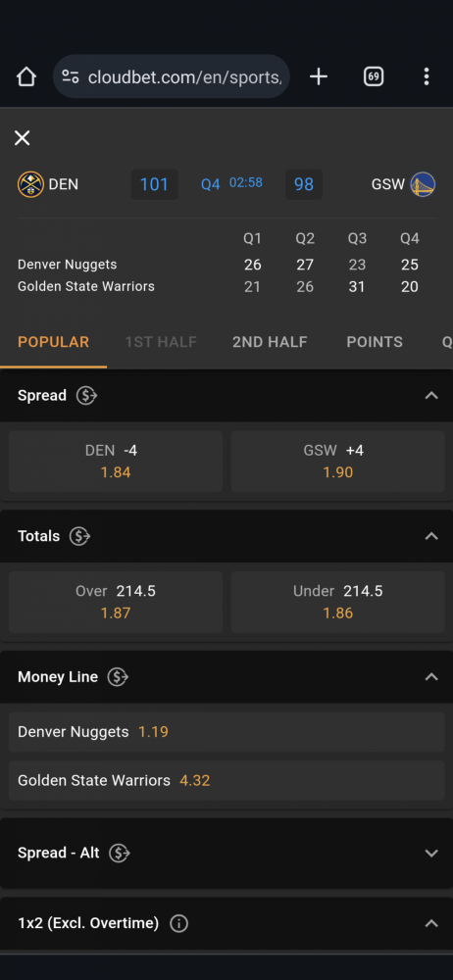Select Under 214.5 at 1.86

click(338, 602)
